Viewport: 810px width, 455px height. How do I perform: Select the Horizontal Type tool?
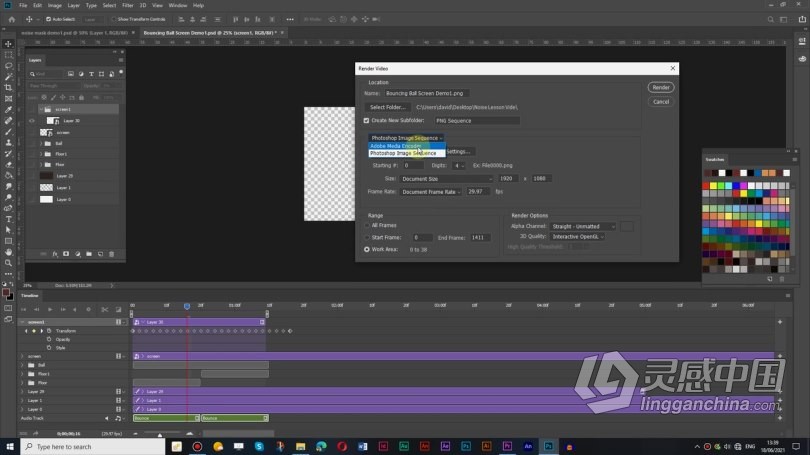8,219
